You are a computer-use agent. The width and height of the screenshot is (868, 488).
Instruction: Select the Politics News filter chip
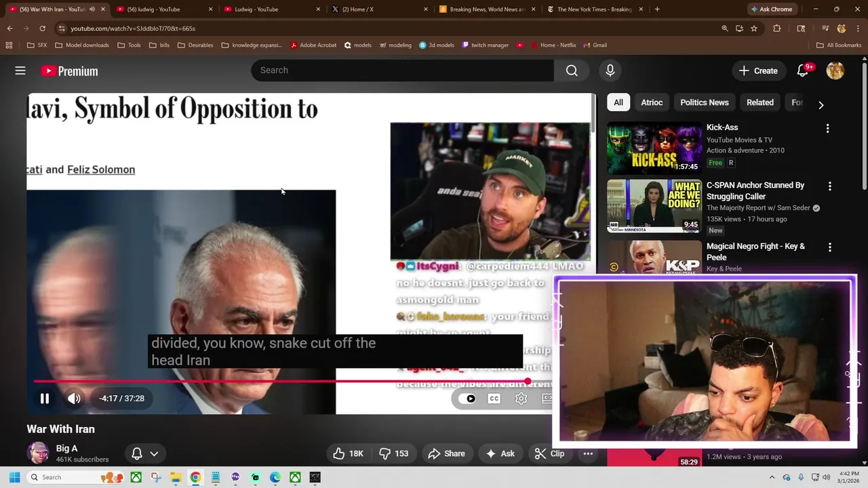coord(705,102)
